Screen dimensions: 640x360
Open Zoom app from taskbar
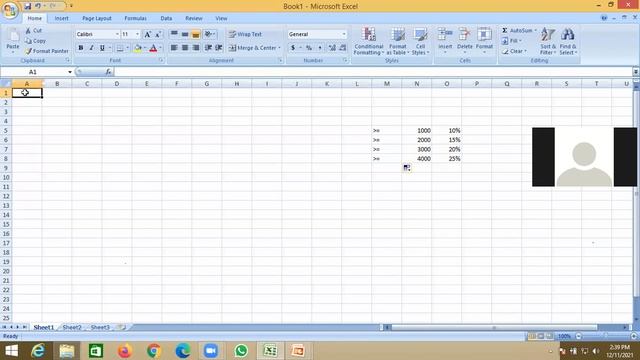point(211,351)
